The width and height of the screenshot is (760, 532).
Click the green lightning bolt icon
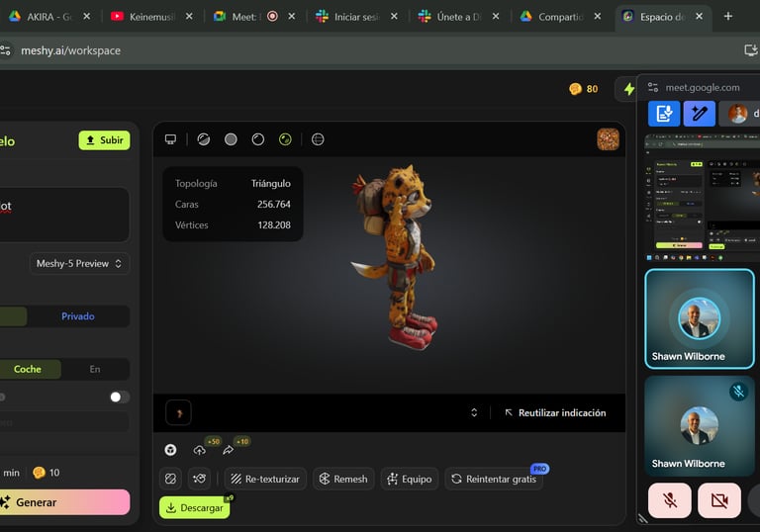(629, 89)
